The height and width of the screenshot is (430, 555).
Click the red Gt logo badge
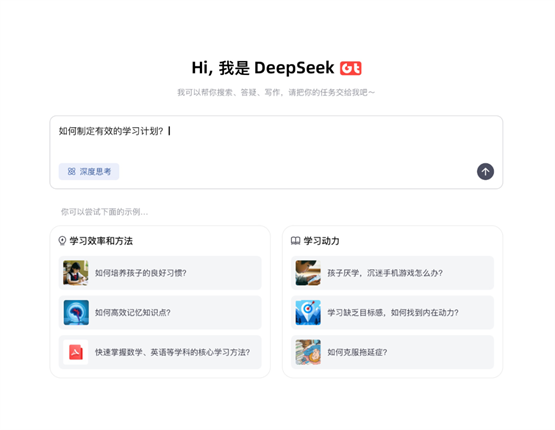click(350, 68)
